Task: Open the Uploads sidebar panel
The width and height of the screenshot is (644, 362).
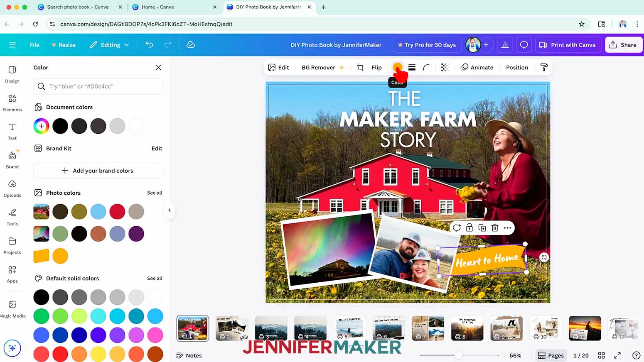Action: (12, 188)
